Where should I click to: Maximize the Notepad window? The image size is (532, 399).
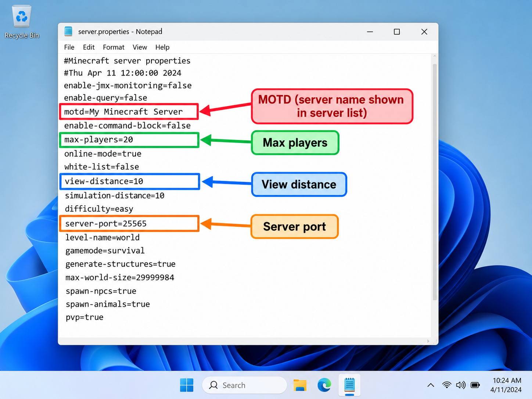[397, 32]
